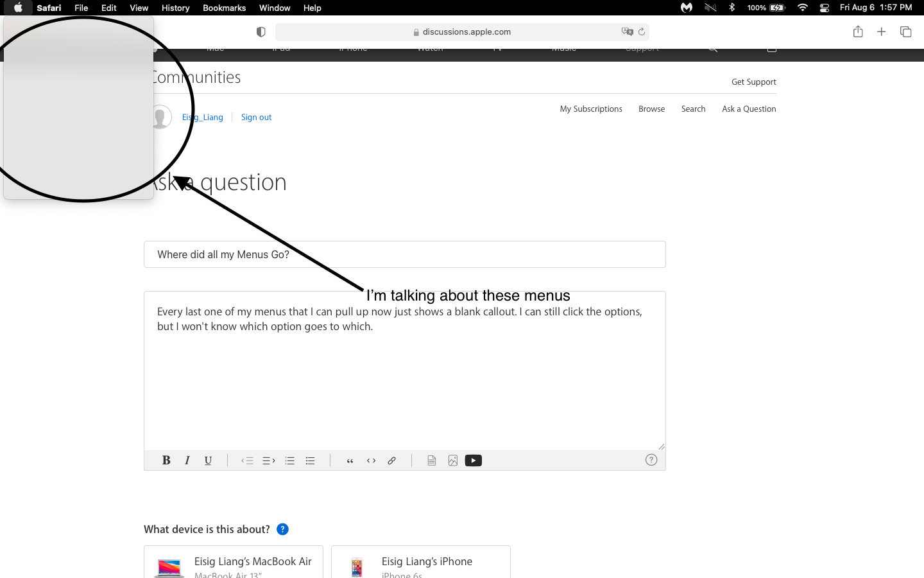Click the Get Support link

[x=754, y=82]
